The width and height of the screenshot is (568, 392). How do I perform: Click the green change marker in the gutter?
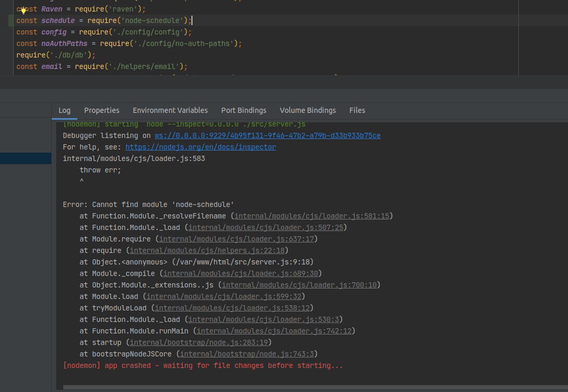click(x=10, y=20)
